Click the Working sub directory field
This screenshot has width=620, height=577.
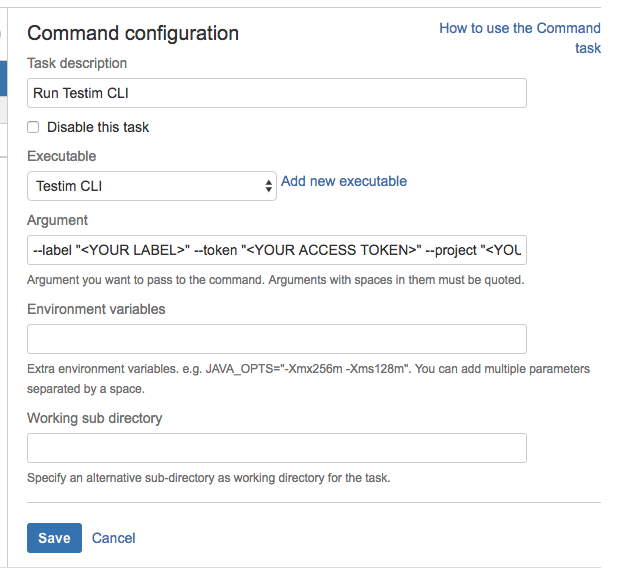[276, 447]
